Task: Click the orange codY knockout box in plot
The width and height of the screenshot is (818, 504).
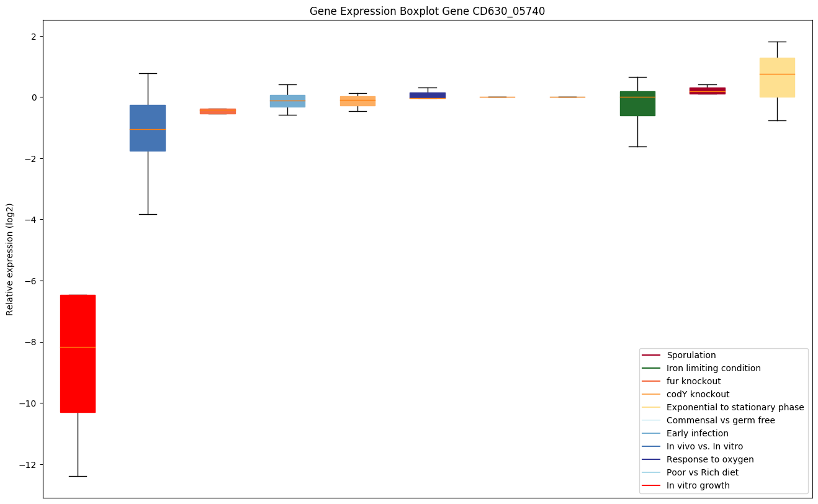Action: pos(357,101)
